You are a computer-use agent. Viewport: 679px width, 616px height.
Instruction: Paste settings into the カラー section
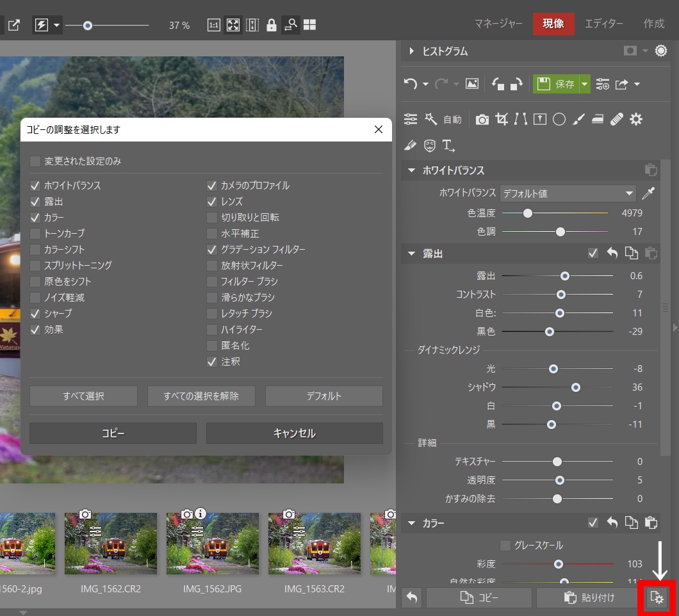coord(651,523)
